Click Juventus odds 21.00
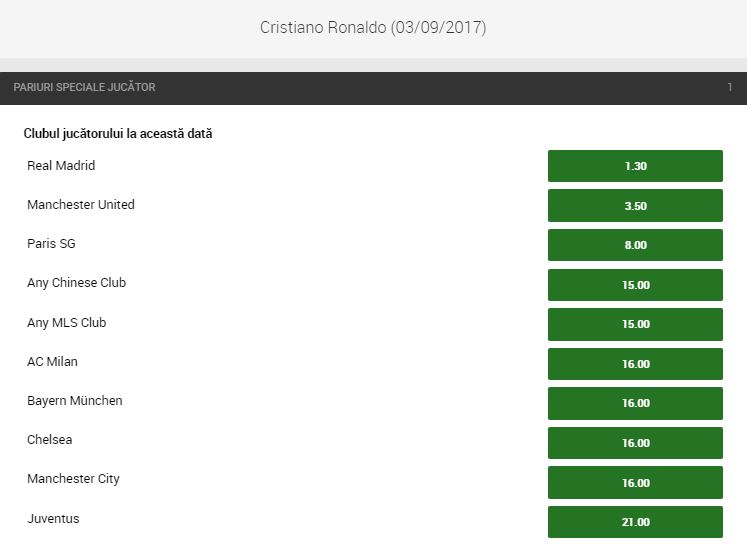The width and height of the screenshot is (747, 549). pos(635,522)
